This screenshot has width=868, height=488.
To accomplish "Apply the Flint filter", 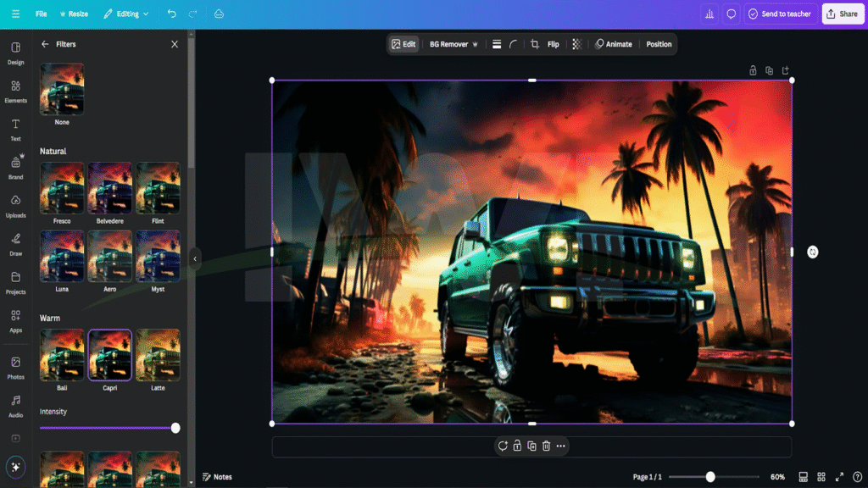I will 158,187.
